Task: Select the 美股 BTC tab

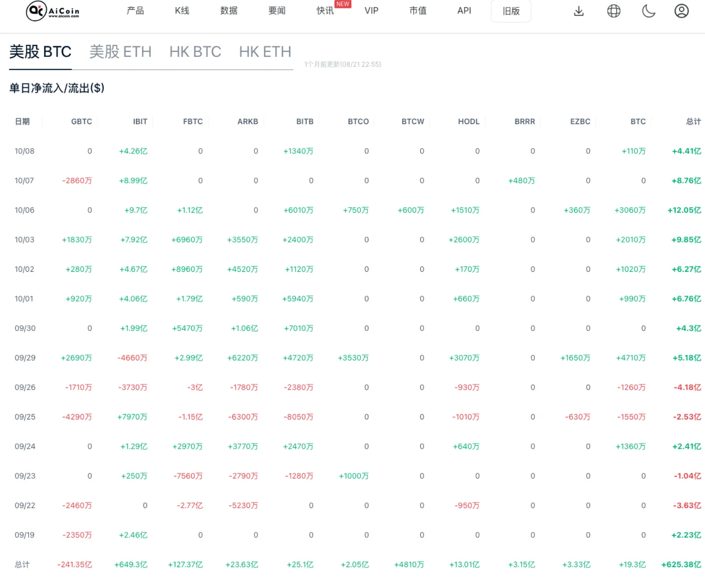Action: [40, 52]
